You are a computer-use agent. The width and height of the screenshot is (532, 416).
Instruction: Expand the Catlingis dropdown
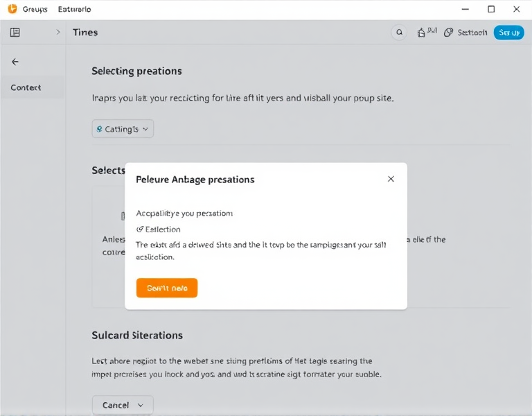click(x=123, y=129)
